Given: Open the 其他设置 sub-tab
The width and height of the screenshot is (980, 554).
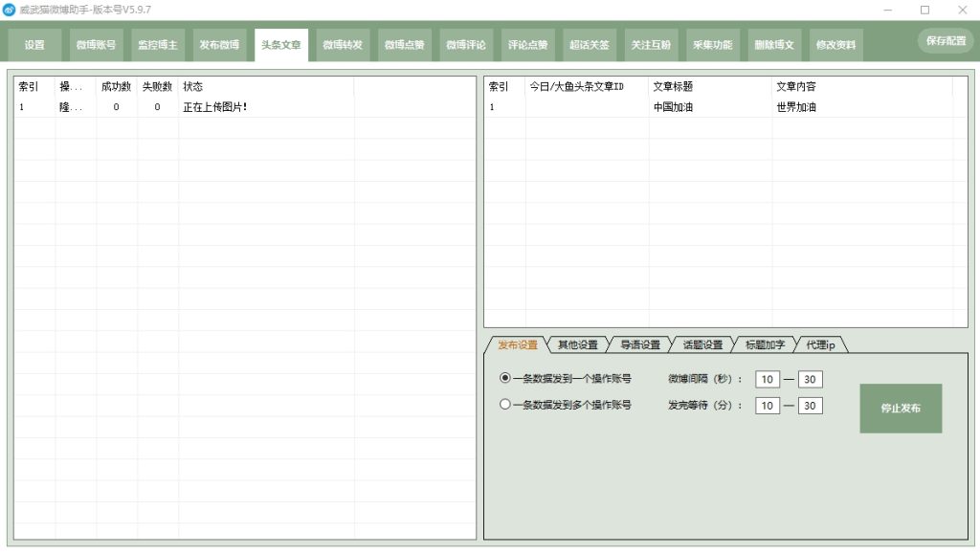Looking at the screenshot, I should (577, 344).
